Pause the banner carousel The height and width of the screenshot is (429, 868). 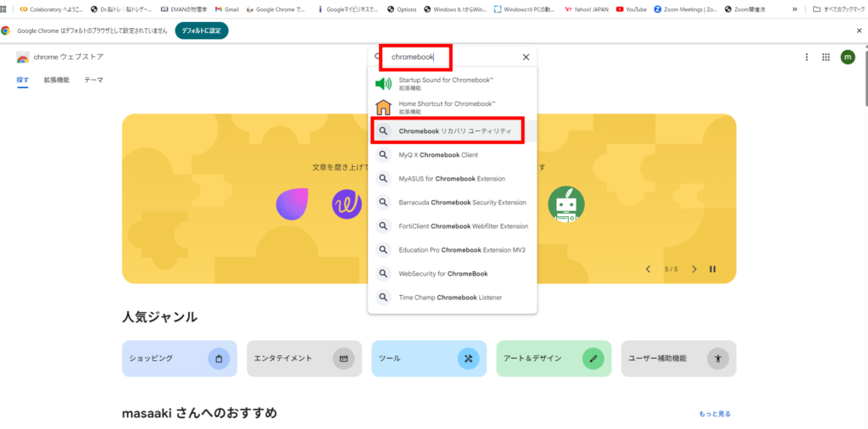(x=713, y=269)
